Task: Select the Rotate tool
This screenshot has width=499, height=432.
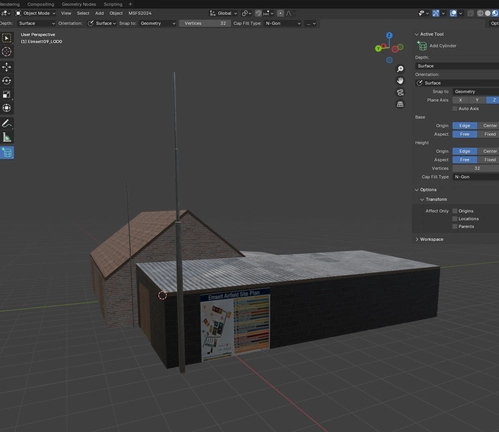Action: coord(7,81)
